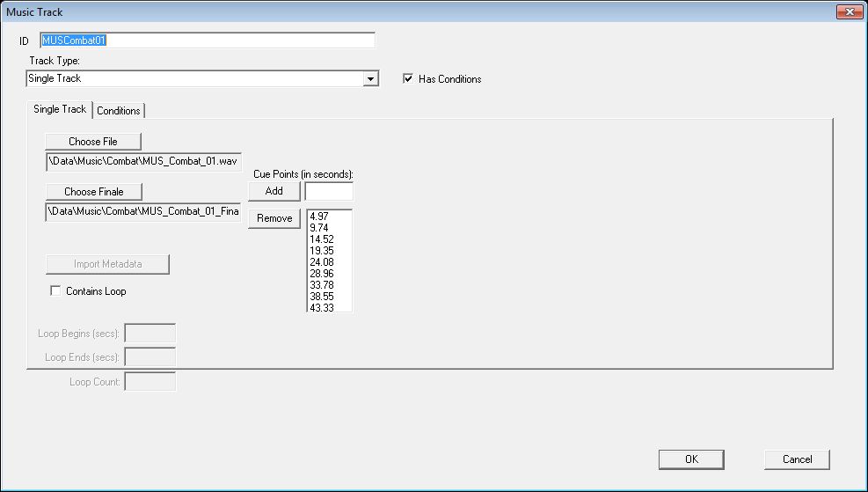Click the Add cue point button
This screenshot has height=492, width=868.
click(274, 191)
